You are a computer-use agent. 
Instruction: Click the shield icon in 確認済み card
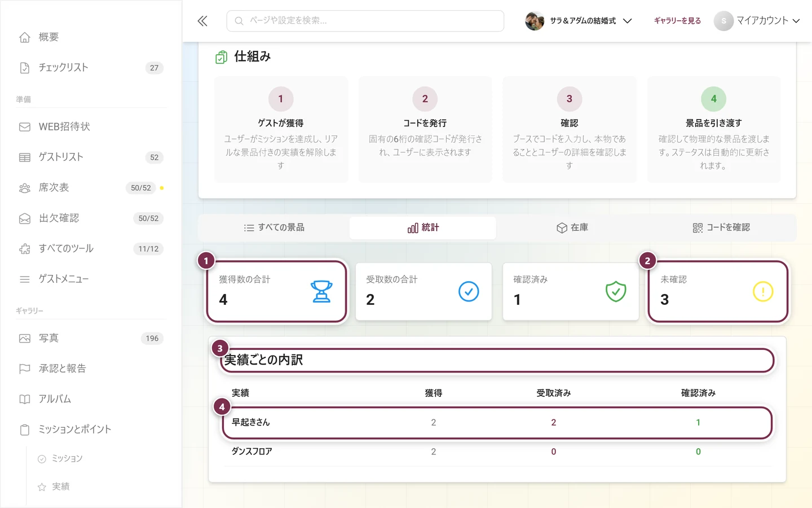616,292
